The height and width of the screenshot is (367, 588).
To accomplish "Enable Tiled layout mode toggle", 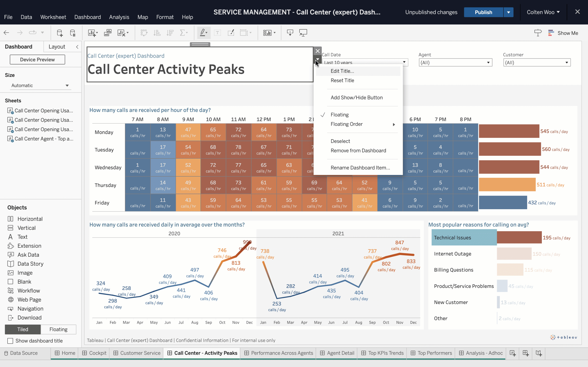I will pyautogui.click(x=23, y=329).
